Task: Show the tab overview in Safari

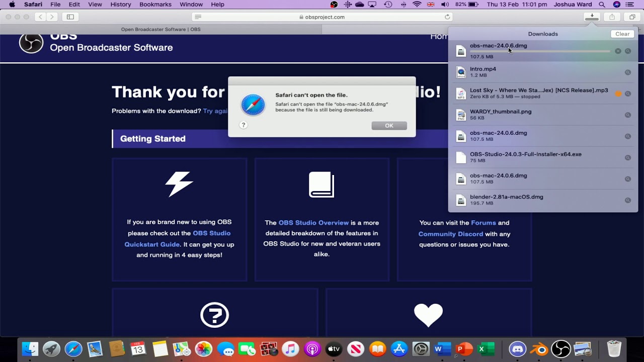Action: (x=632, y=17)
